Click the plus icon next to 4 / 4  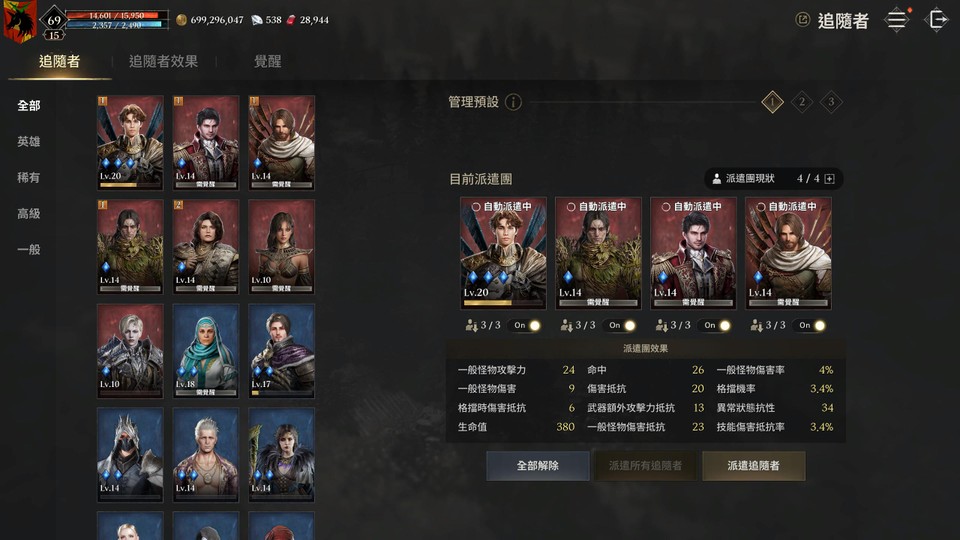coord(830,179)
